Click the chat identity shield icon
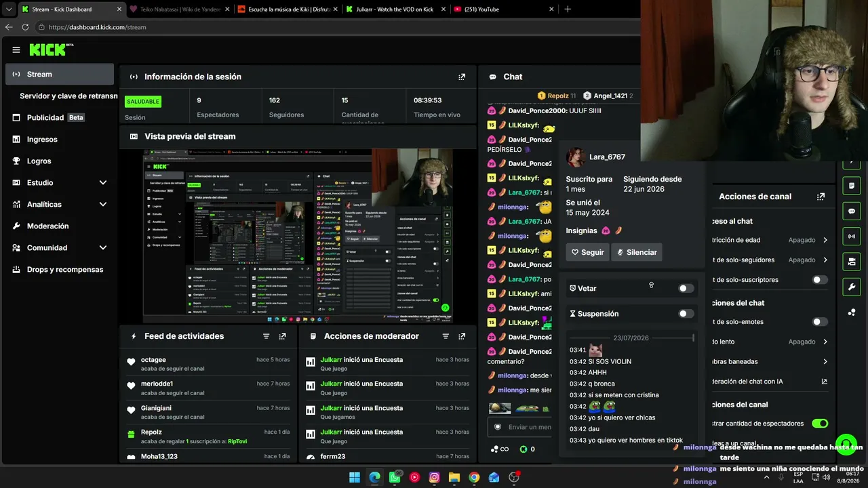The height and width of the screenshot is (488, 868). [497, 427]
